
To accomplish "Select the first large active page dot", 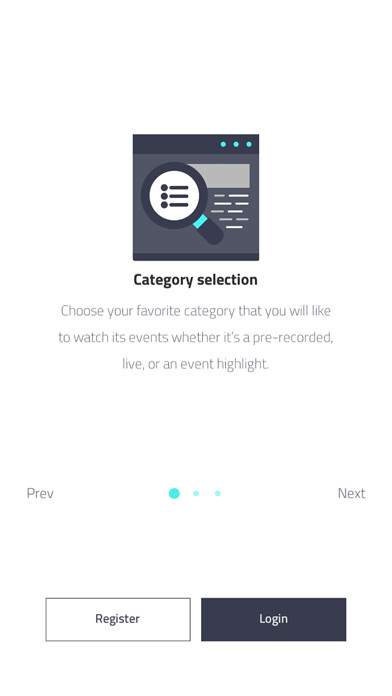I will (x=174, y=493).
